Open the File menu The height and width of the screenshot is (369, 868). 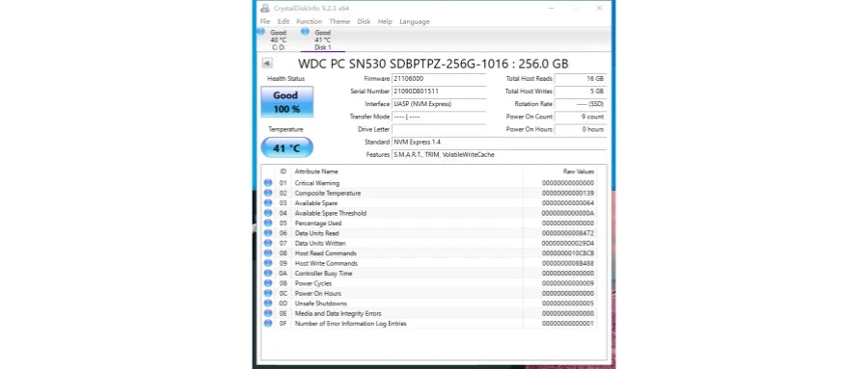pyautogui.click(x=265, y=21)
